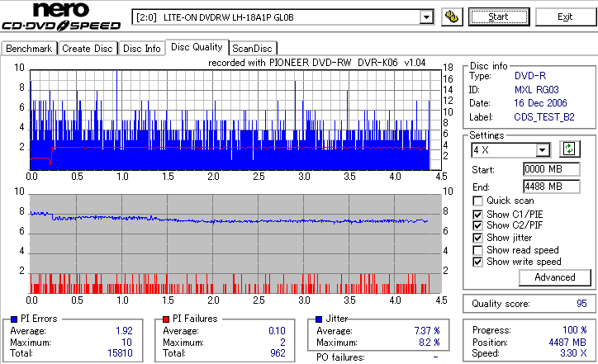Click the End position field 4488 MB

click(552, 187)
